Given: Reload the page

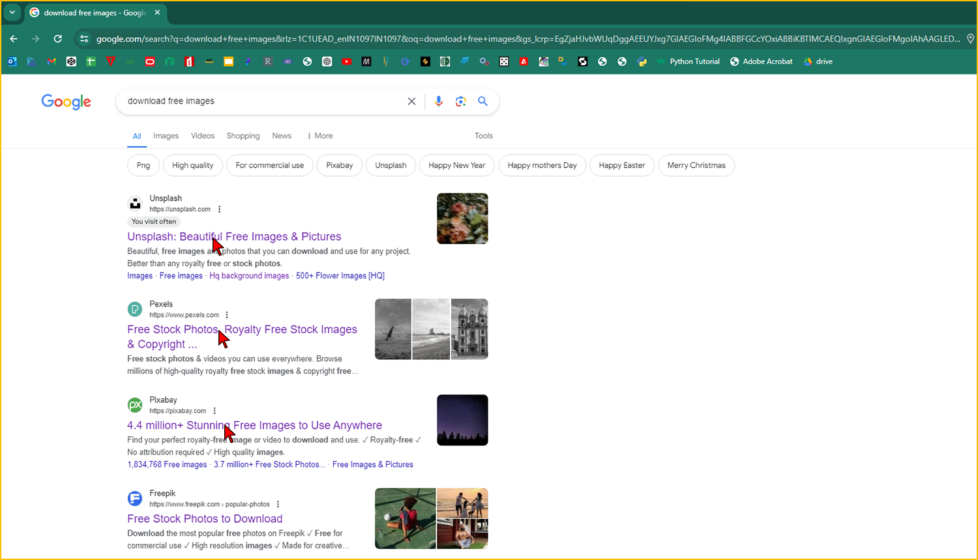Looking at the screenshot, I should (57, 38).
